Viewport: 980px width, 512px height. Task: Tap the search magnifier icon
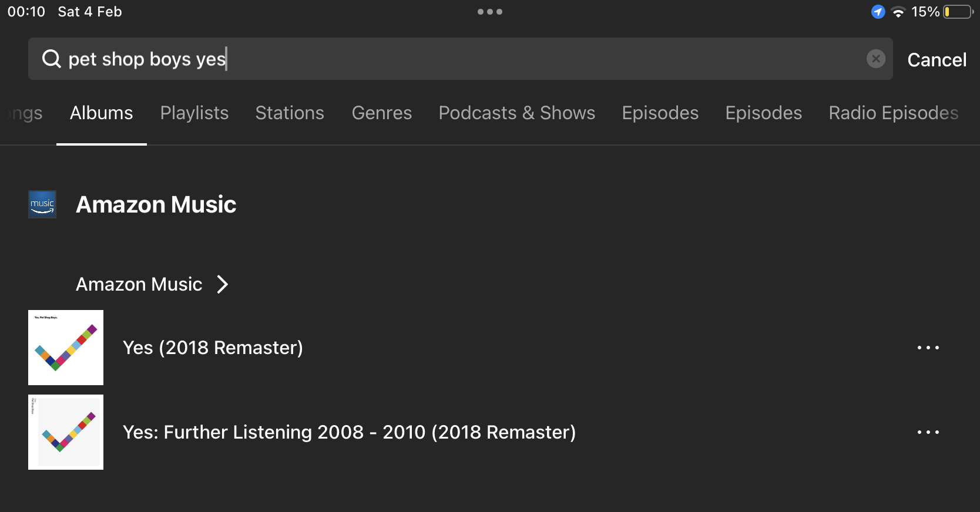[x=52, y=59]
